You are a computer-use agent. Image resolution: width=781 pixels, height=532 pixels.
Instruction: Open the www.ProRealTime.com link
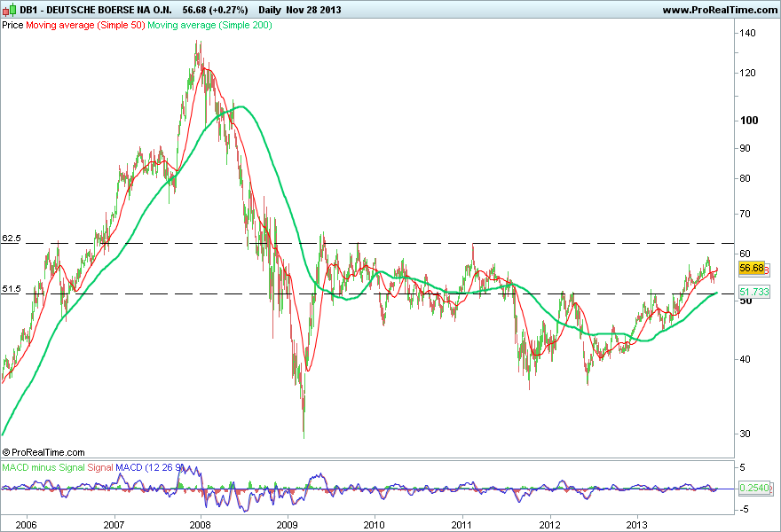pos(720,10)
